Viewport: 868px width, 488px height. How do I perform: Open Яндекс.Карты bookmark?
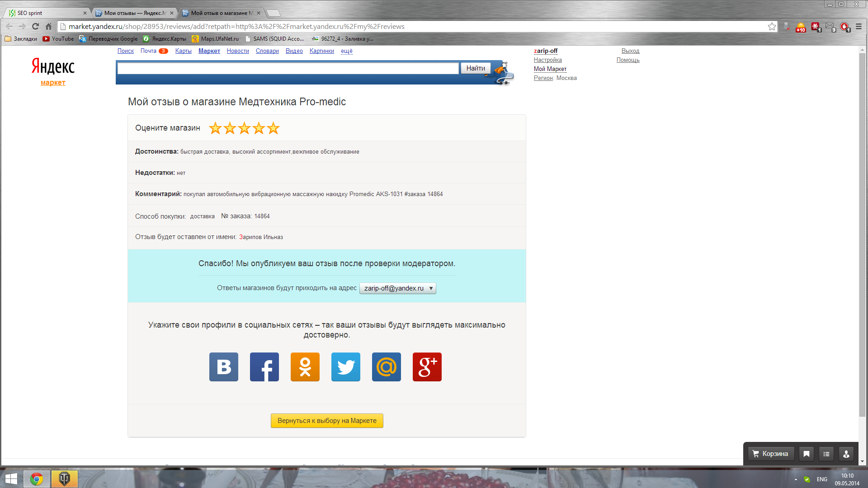[165, 39]
